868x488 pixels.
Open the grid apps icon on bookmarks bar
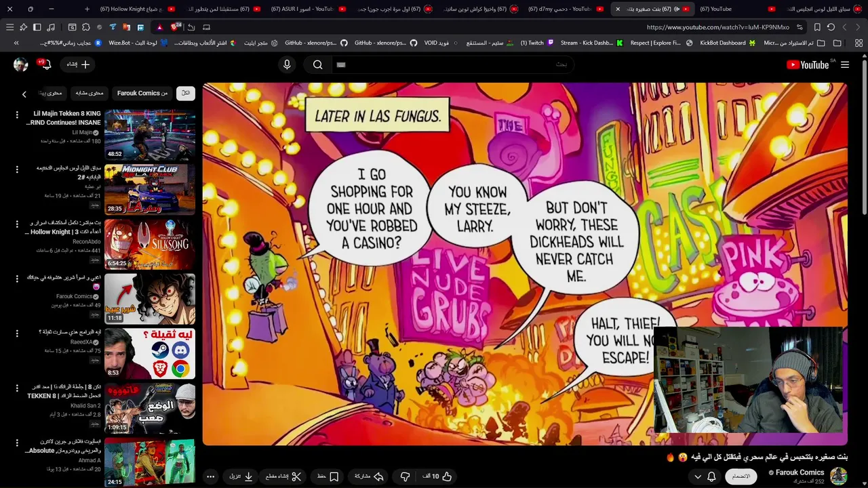coord(859,43)
